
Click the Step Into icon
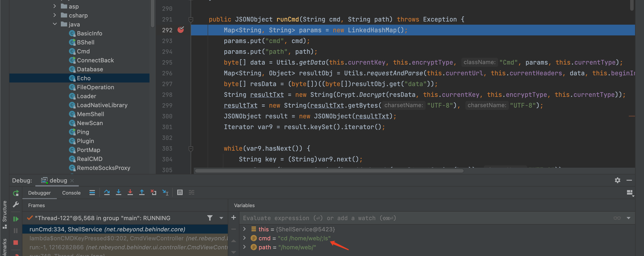[119, 192]
